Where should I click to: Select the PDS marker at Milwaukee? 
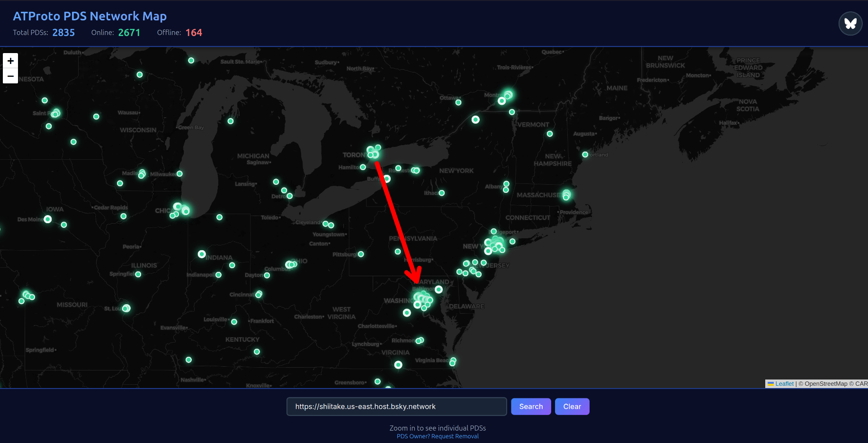coord(179,174)
